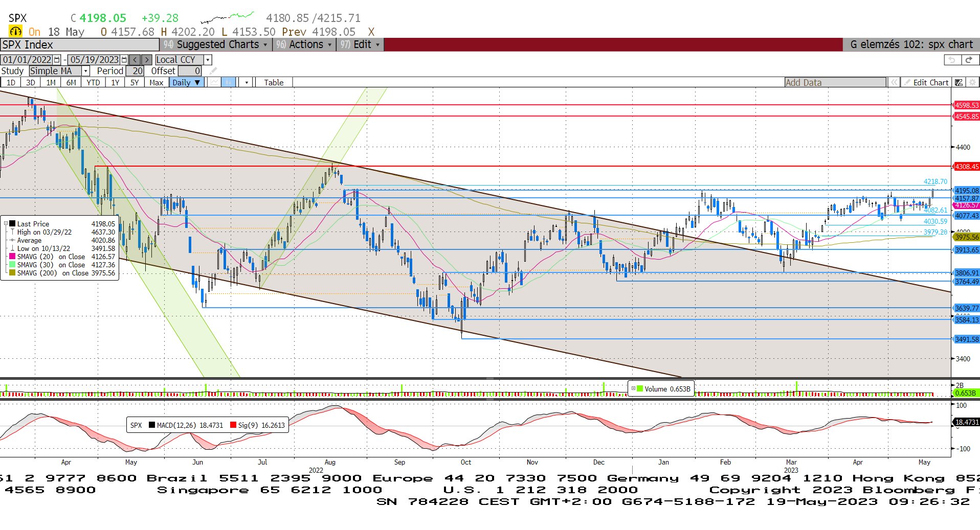Click the SPX Index security field
This screenshot has height=530, width=980.
click(80, 44)
